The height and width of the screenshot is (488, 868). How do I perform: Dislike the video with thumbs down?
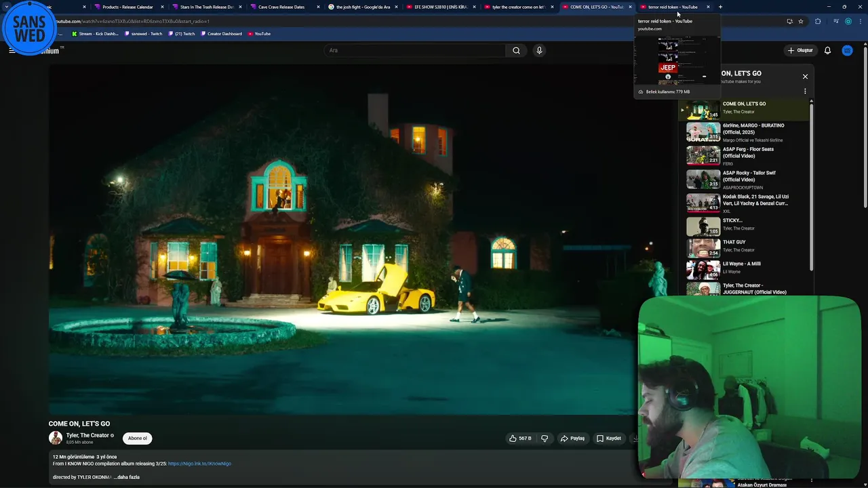tap(545, 439)
